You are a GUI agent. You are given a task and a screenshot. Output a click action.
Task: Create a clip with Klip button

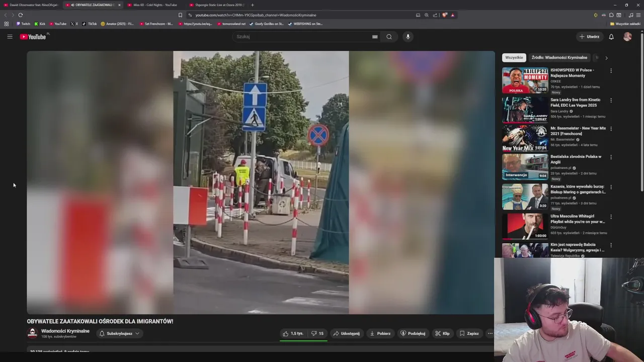click(x=443, y=333)
